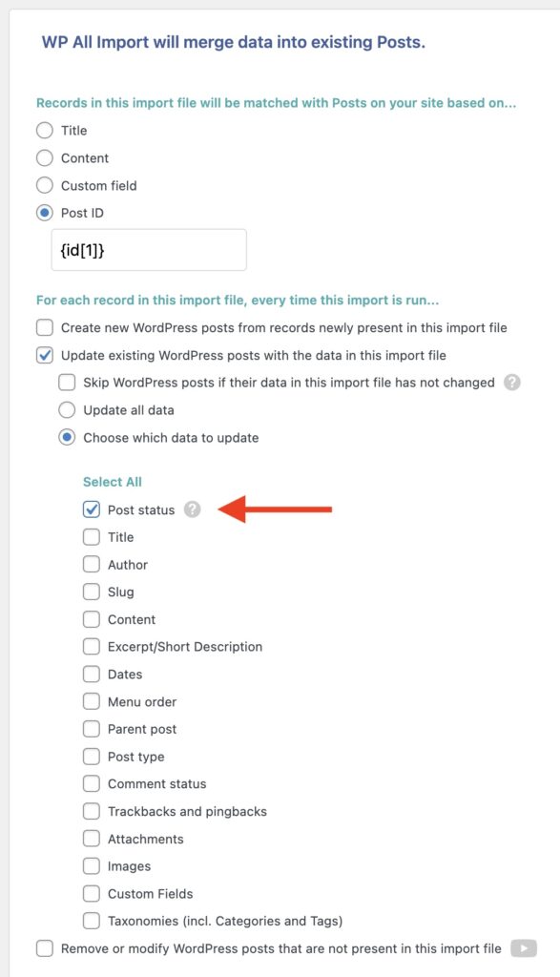Enable Create new WordPress posts from records
This screenshot has width=560, height=977.
coord(44,326)
